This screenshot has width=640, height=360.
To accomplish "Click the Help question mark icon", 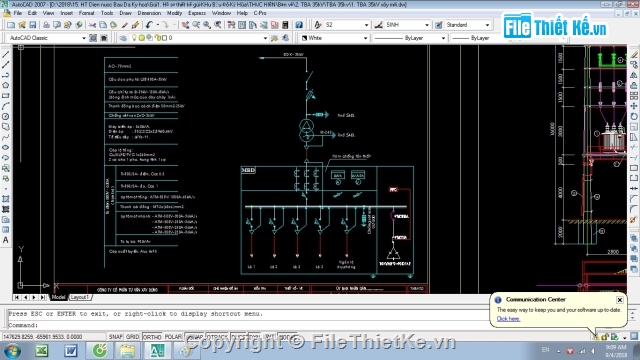I will pos(299,25).
